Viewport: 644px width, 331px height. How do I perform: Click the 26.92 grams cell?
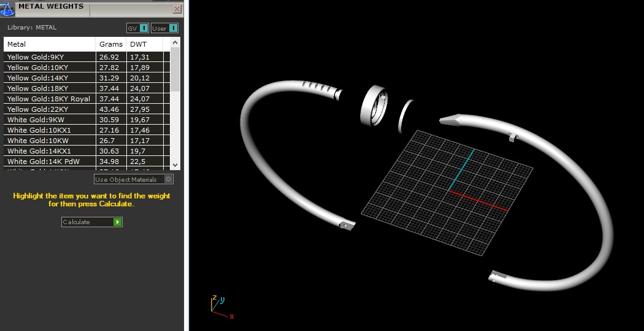point(111,56)
